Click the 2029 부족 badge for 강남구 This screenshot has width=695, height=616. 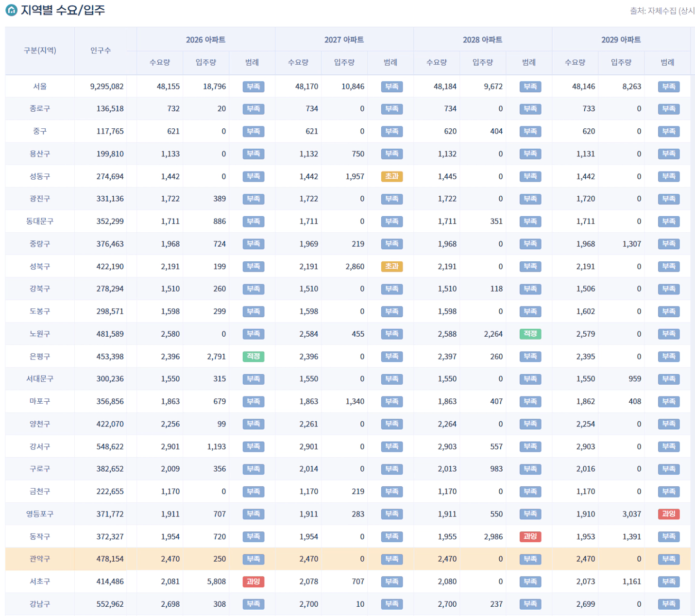click(668, 604)
